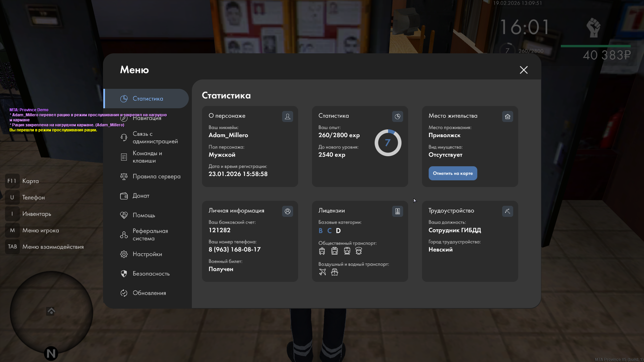Click the boat license icon
Viewport: 644px width, 362px height.
point(334,272)
